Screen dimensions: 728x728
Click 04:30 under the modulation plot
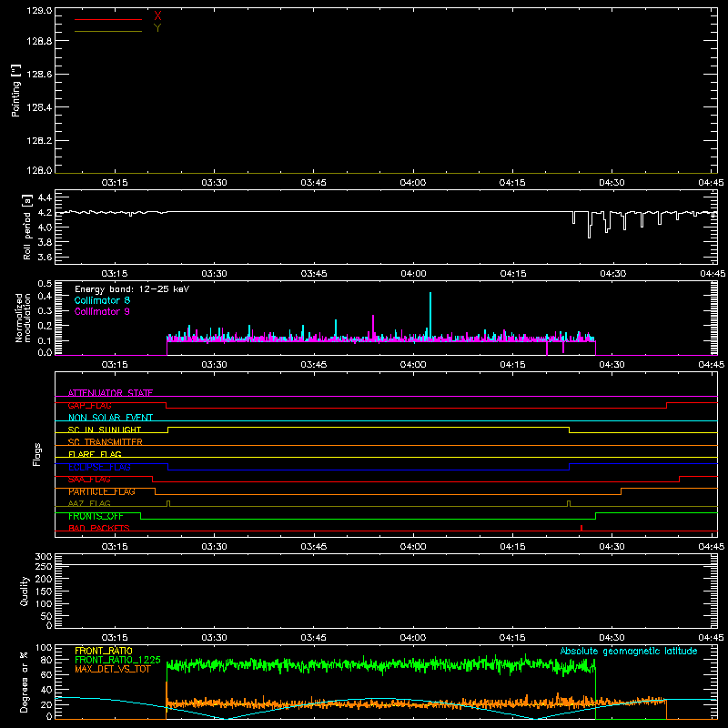pyautogui.click(x=612, y=365)
